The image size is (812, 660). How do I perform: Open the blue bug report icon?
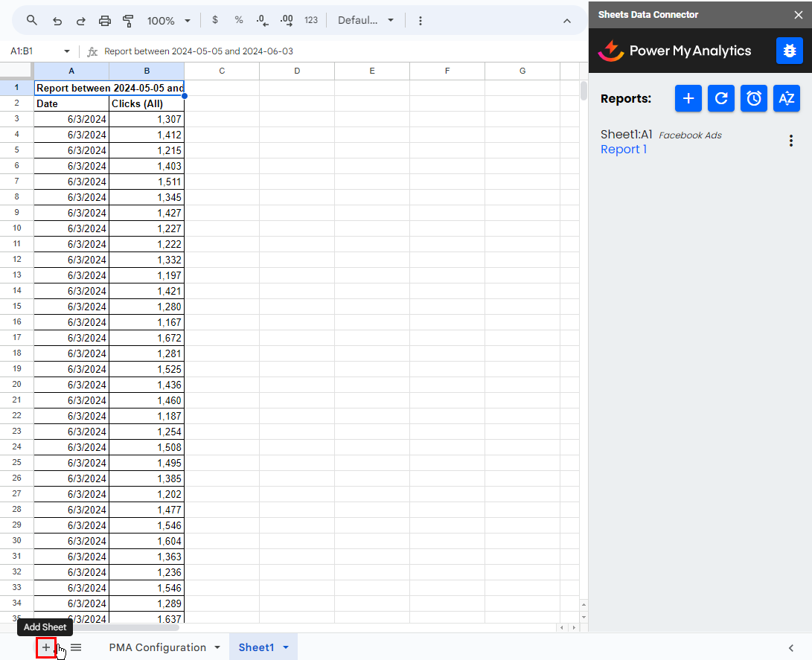790,51
